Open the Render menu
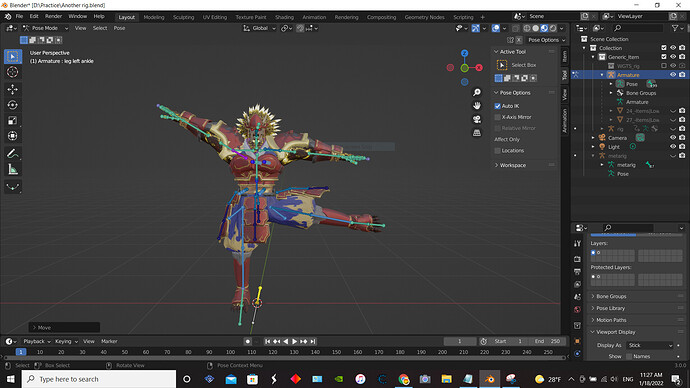Image resolution: width=690 pixels, height=388 pixels. click(x=53, y=16)
